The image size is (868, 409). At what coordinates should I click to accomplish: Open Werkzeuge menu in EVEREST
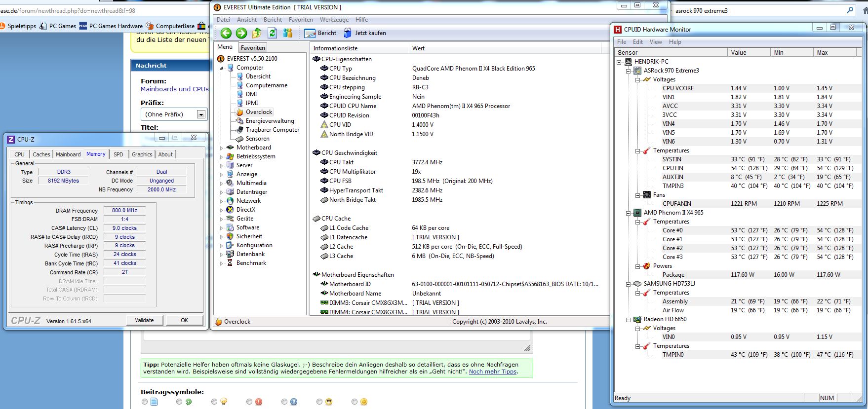point(334,20)
